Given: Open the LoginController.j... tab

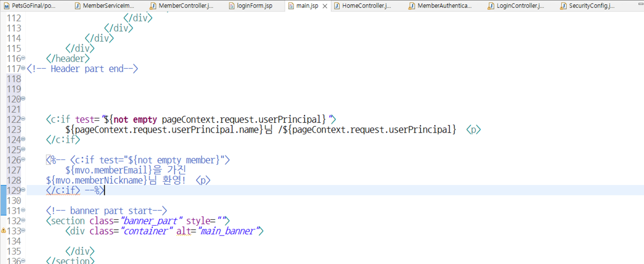Looking at the screenshot, I should [516, 6].
